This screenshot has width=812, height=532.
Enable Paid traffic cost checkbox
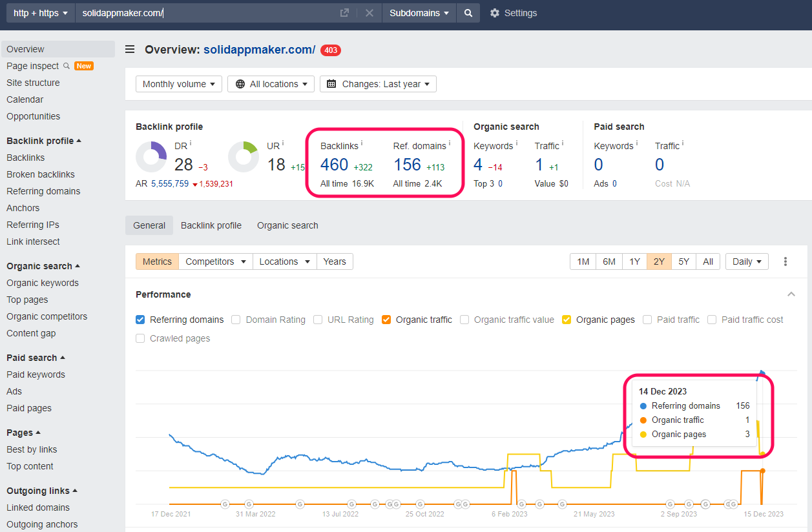[x=712, y=320]
